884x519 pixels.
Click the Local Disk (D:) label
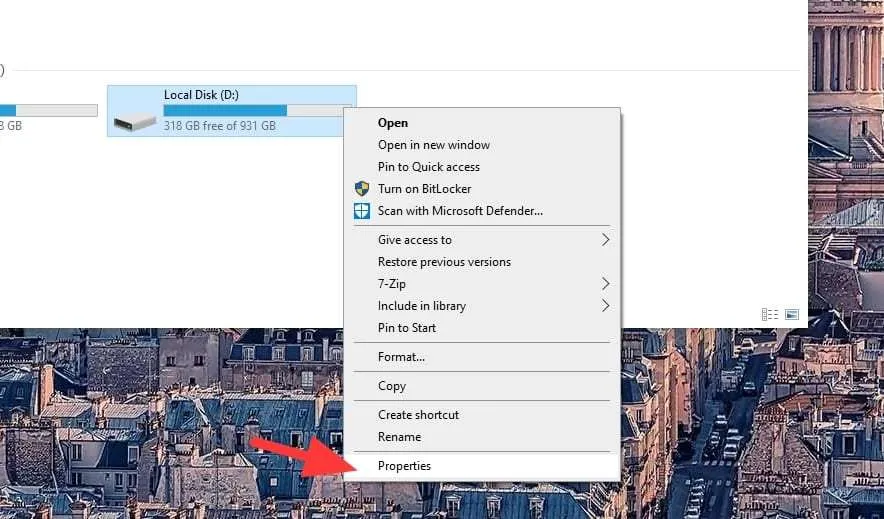click(201, 95)
